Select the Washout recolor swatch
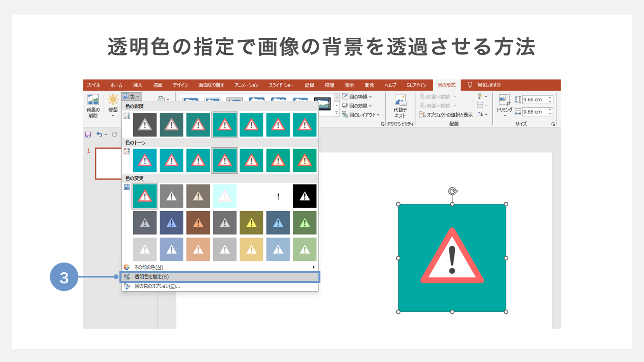Viewport: 644px width, 362px height. click(x=225, y=196)
